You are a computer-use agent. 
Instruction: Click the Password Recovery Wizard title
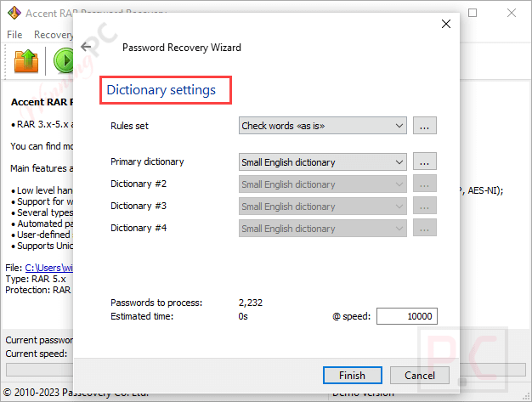click(x=182, y=48)
